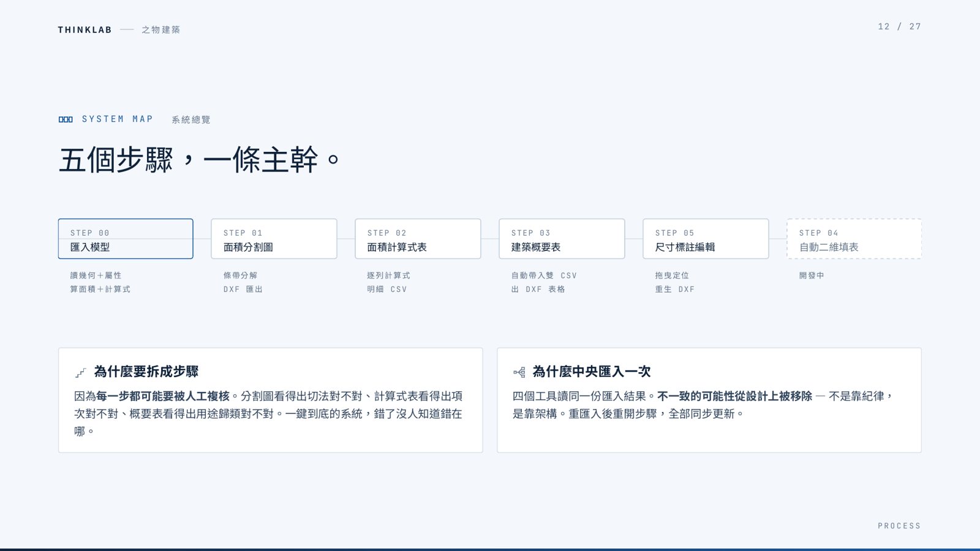Click the 系統總覽 subtitle
The width and height of the screenshot is (980, 551).
190,120
